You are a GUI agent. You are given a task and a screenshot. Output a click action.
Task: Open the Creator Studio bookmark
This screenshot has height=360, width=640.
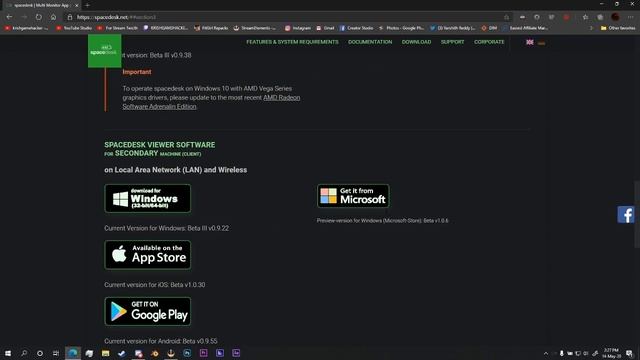point(356,28)
